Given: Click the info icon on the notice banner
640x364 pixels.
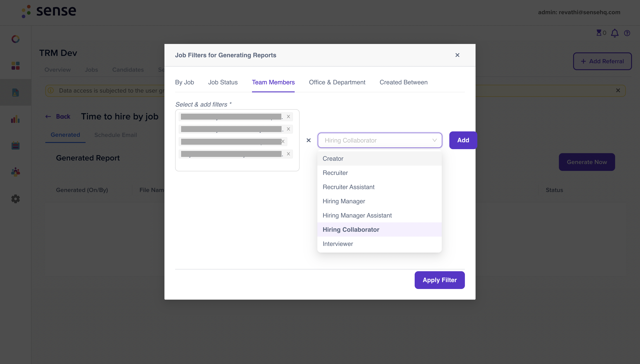Looking at the screenshot, I should tap(51, 91).
